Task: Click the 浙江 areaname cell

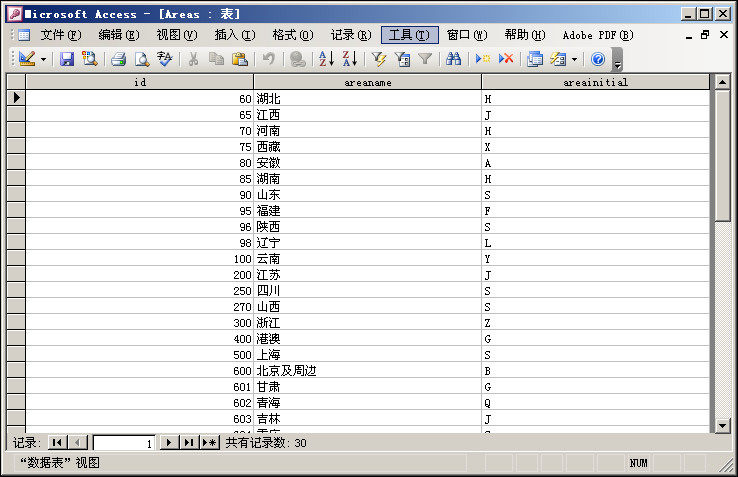Action: (x=368, y=323)
